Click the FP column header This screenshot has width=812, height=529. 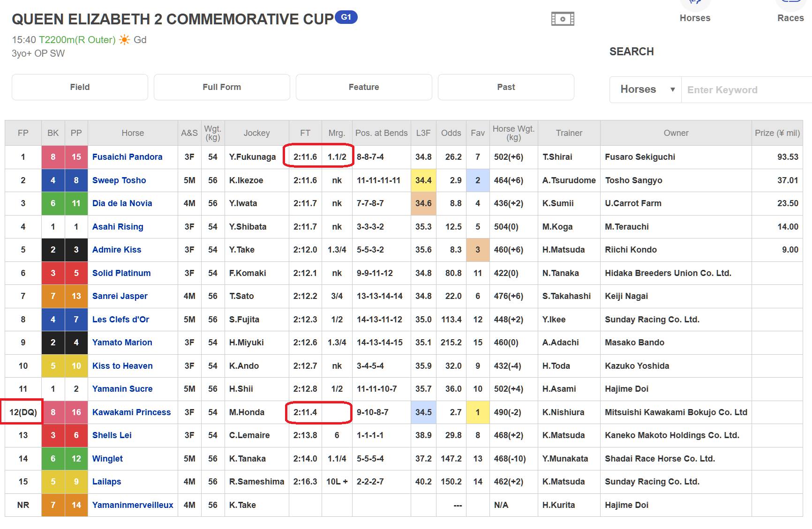[23, 133]
